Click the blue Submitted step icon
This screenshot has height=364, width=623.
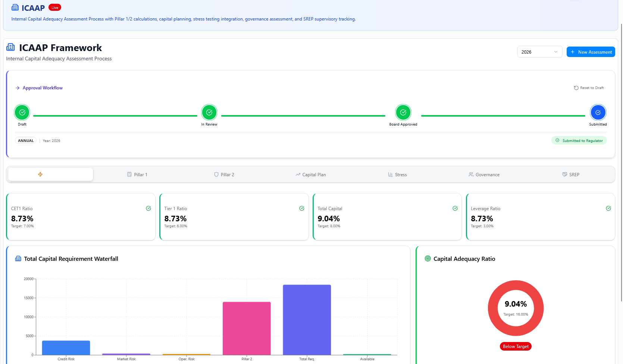click(x=598, y=112)
